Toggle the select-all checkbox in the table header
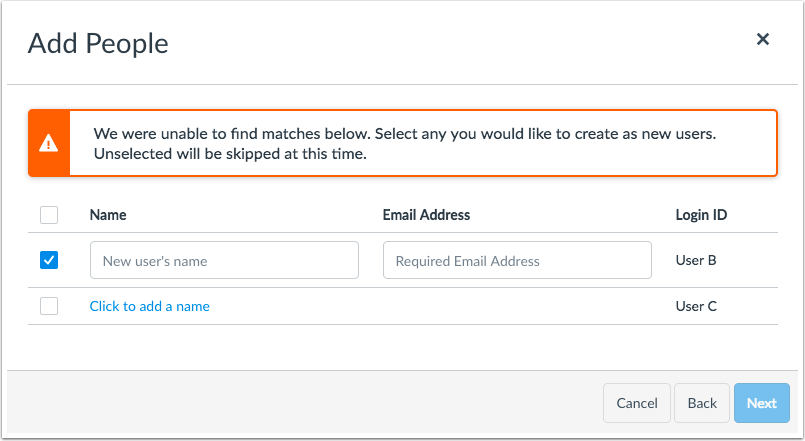This screenshot has width=805, height=441. pyautogui.click(x=49, y=215)
